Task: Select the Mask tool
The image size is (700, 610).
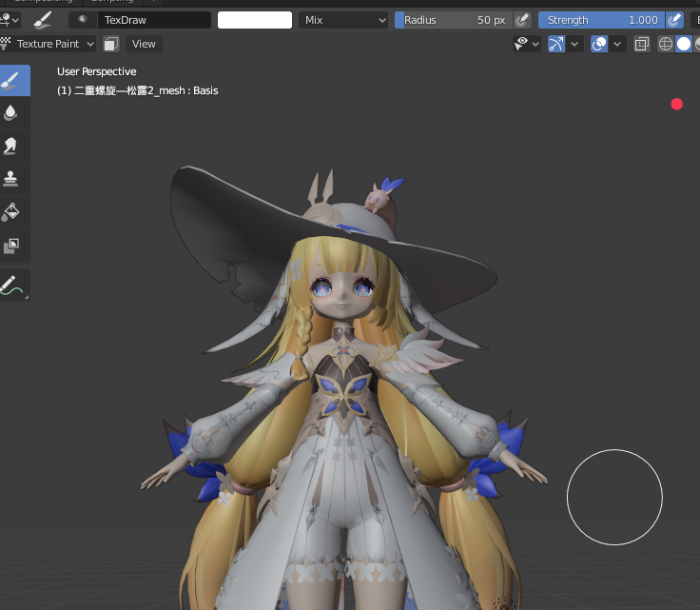Action: 10,246
